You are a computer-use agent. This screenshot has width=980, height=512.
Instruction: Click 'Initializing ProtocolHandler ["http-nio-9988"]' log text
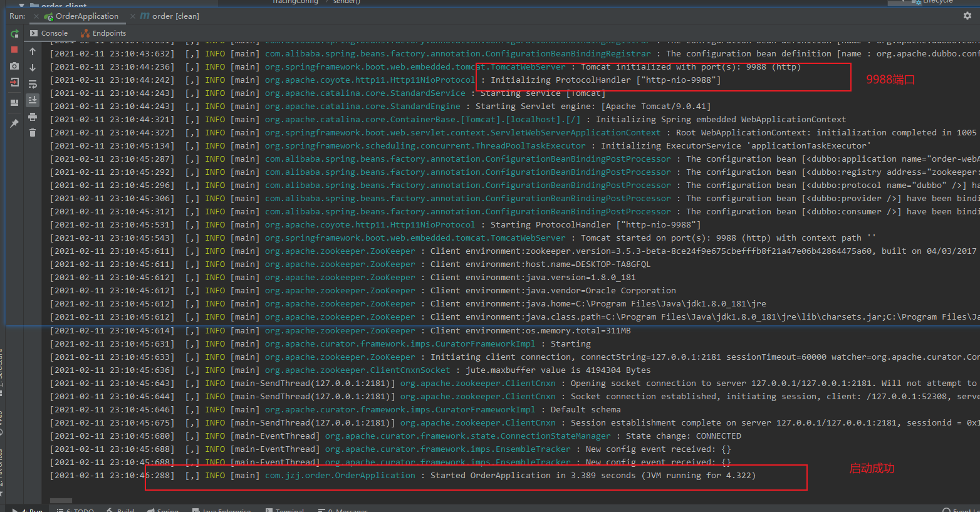click(605, 80)
